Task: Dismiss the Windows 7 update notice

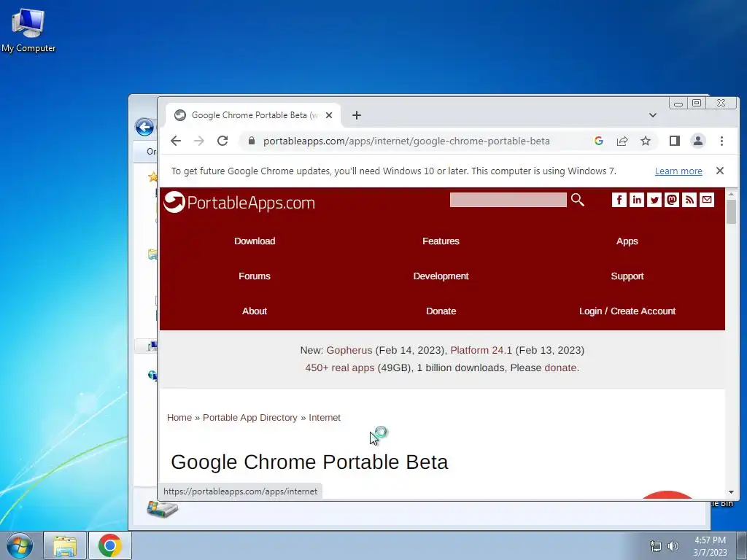Action: point(720,171)
